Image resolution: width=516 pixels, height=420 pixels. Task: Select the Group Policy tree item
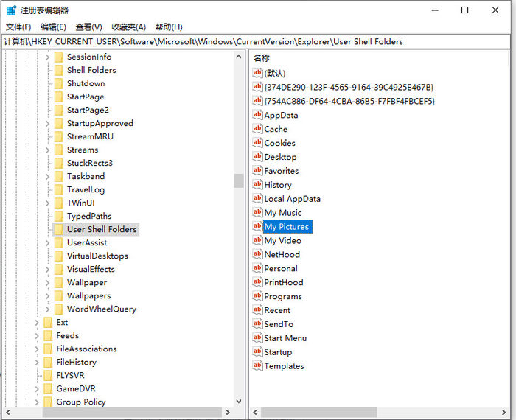click(81, 402)
